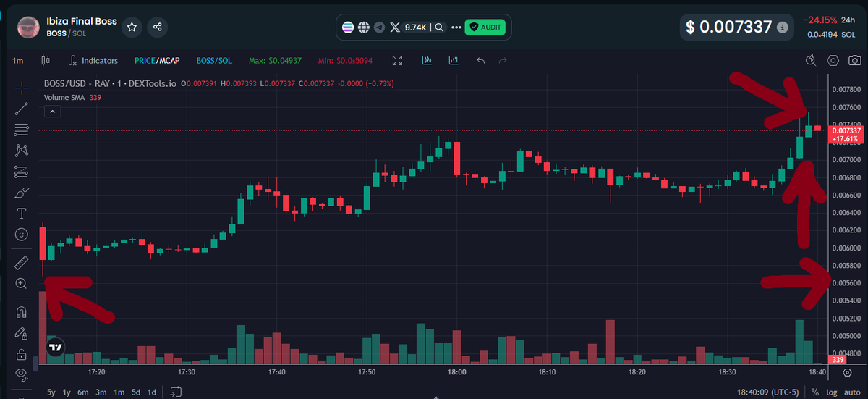Select the Fibonacci retracement tool
This screenshot has width=868, height=399.
[x=21, y=130]
